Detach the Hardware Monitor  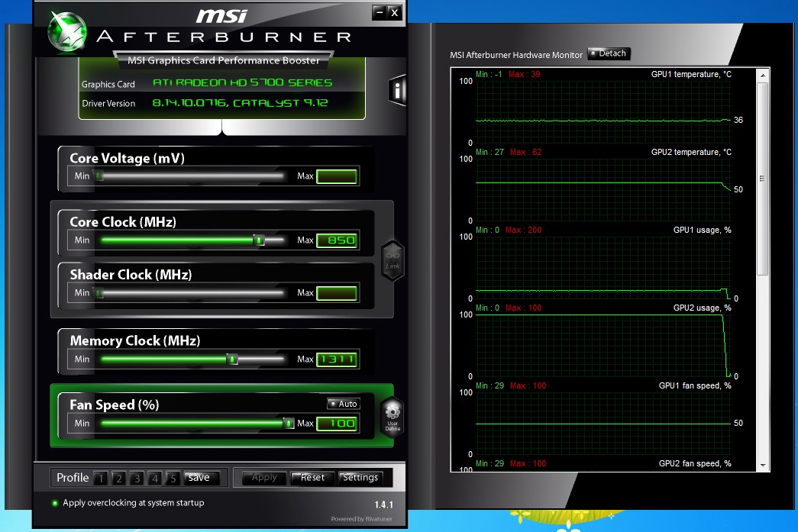[x=609, y=53]
